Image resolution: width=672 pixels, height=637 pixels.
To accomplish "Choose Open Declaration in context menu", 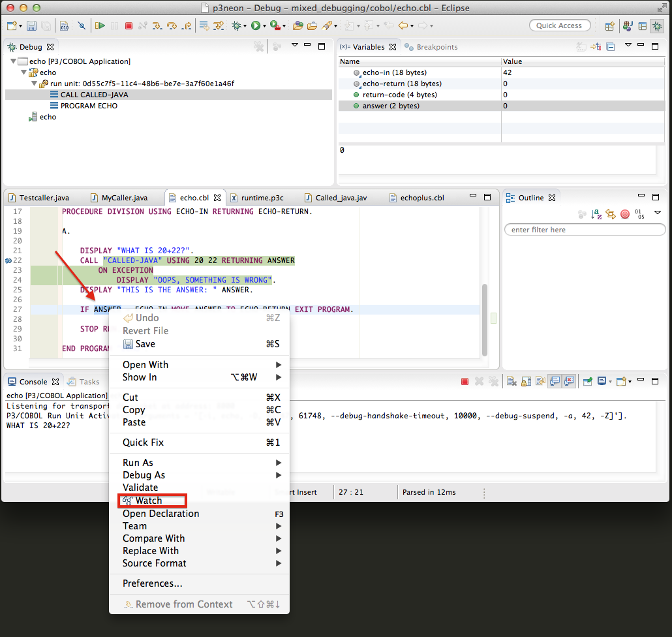I will [160, 514].
